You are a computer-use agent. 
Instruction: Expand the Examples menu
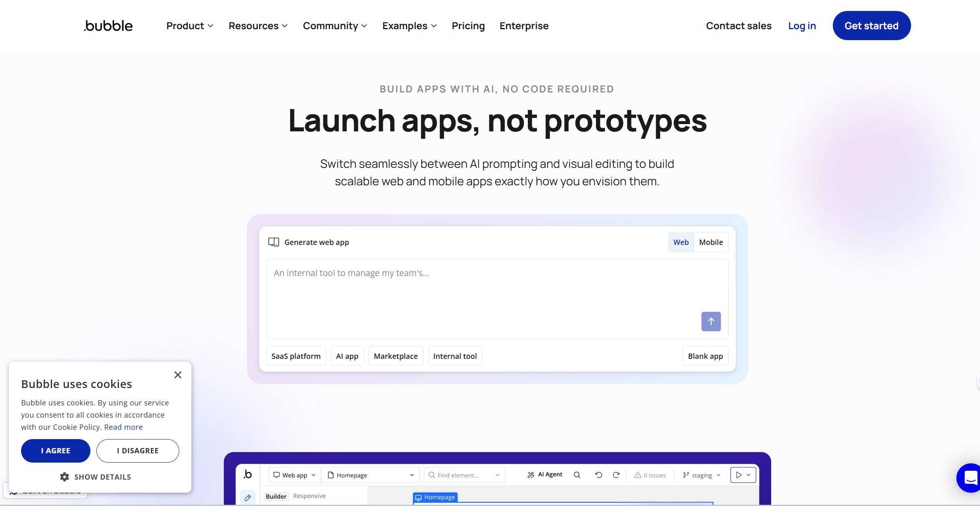[410, 26]
